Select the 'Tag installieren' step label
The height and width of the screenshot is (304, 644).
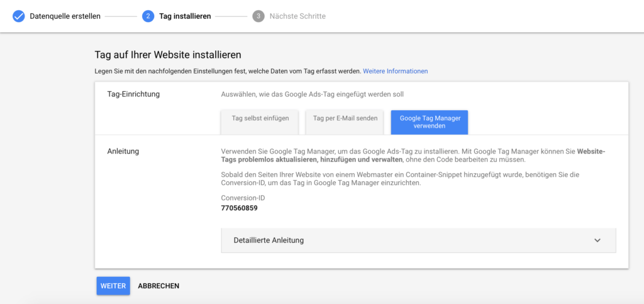click(185, 16)
